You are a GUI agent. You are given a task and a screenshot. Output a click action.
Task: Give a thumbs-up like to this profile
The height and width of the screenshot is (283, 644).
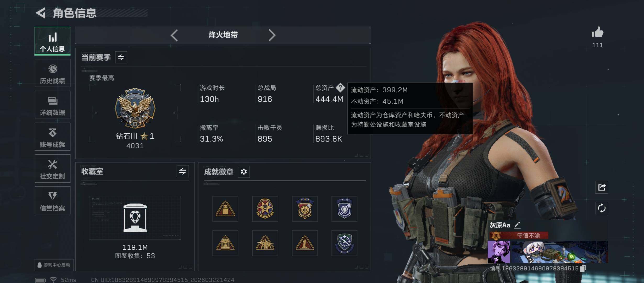click(x=597, y=32)
